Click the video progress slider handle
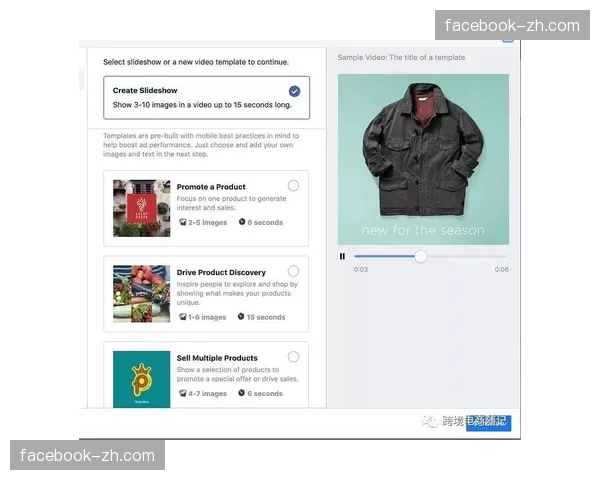 [x=421, y=256]
